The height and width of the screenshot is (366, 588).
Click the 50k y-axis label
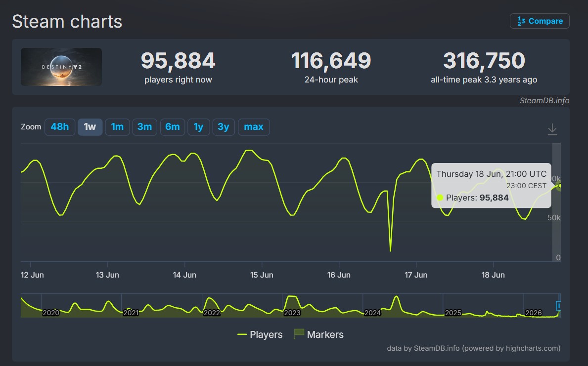coord(554,218)
